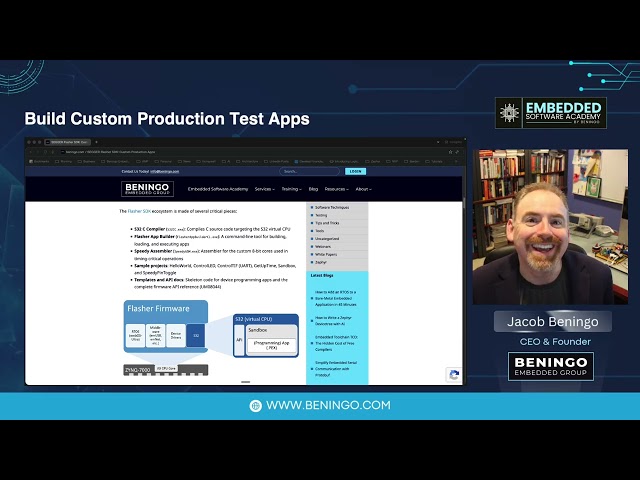
Task: Click the page vertical scrollbar
Action: 464,204
